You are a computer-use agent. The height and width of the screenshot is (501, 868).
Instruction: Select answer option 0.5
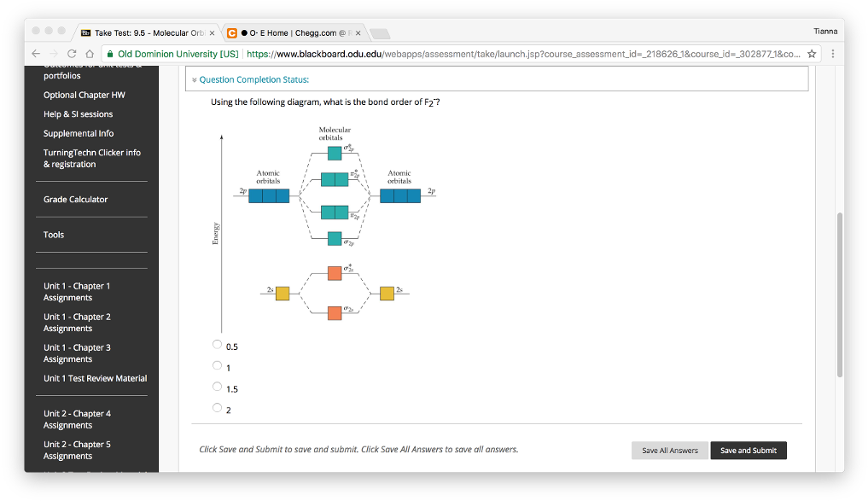point(217,345)
